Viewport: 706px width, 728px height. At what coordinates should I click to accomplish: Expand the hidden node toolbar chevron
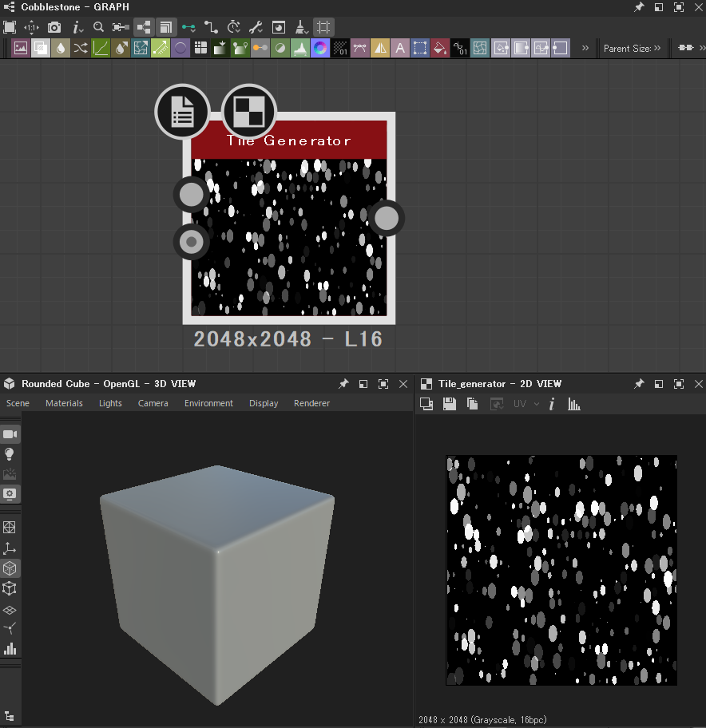(585, 48)
